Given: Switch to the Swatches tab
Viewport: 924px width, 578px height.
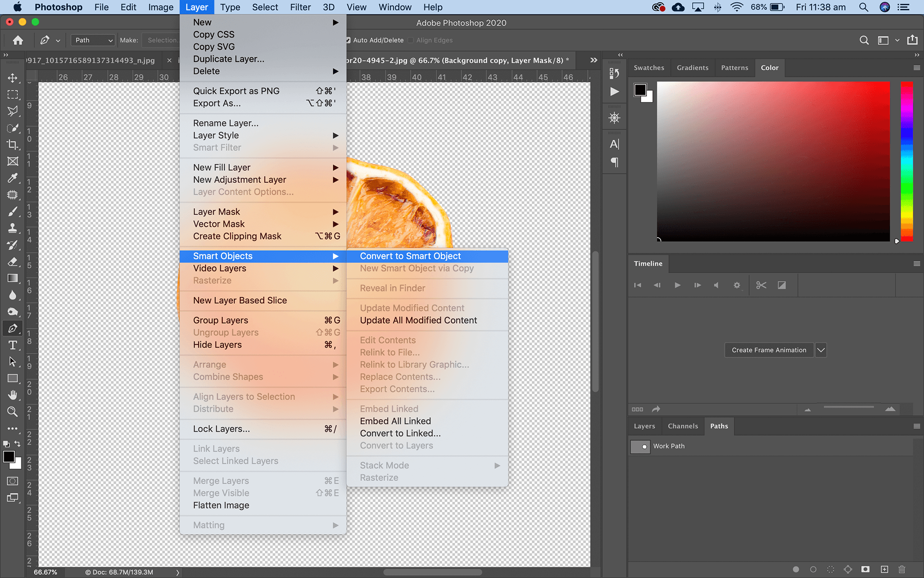Looking at the screenshot, I should tap(649, 68).
